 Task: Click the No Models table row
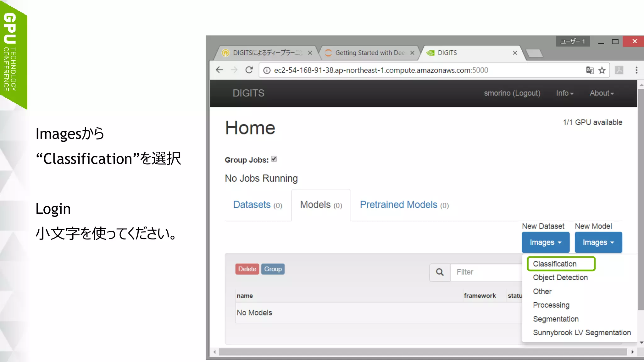pos(379,313)
